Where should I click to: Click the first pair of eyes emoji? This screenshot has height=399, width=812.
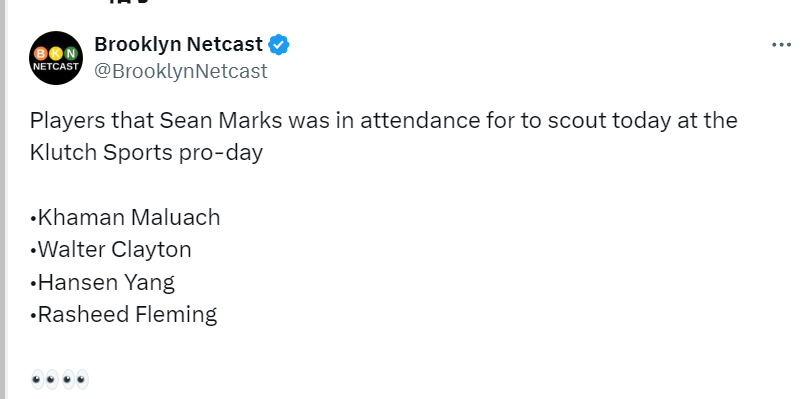click(45, 380)
